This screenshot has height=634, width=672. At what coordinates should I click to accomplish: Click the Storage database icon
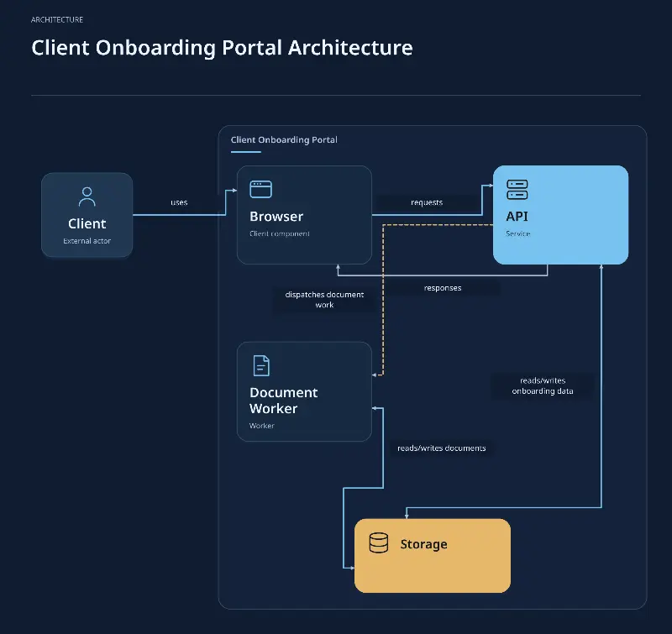tap(379, 542)
